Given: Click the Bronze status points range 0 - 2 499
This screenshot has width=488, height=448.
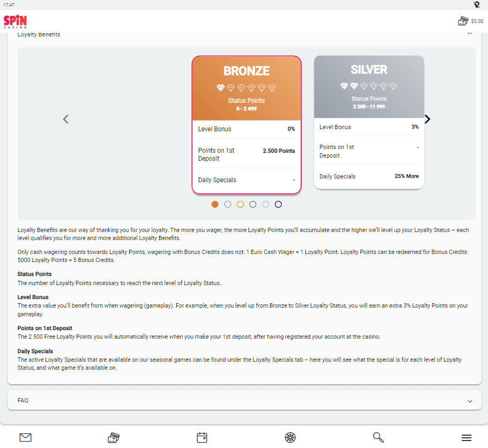Looking at the screenshot, I should click(246, 109).
